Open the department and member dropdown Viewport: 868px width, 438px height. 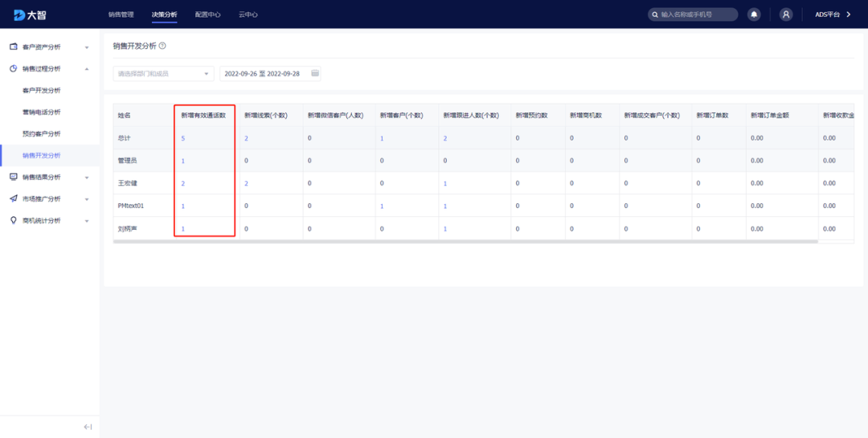pos(163,74)
